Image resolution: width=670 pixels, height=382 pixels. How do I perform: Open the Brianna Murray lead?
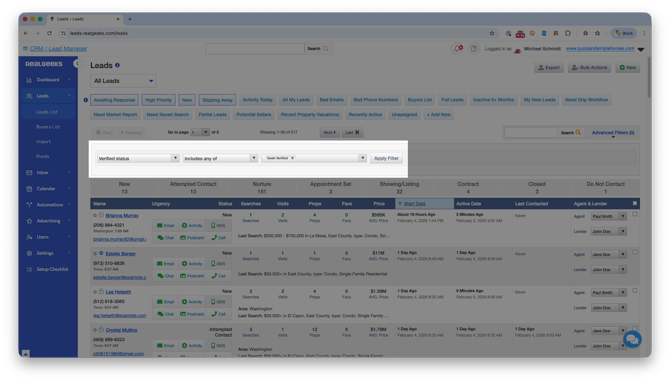pyautogui.click(x=122, y=216)
